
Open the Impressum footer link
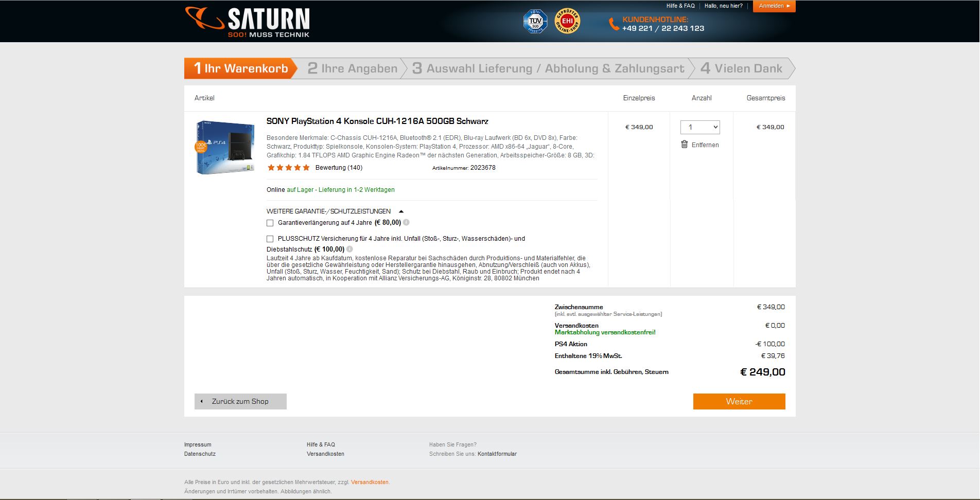[198, 444]
